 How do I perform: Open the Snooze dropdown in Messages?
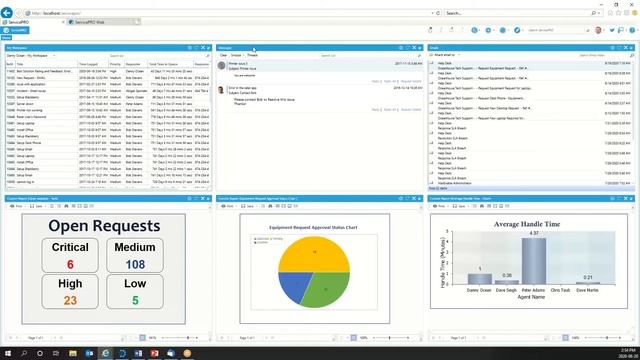click(237, 55)
